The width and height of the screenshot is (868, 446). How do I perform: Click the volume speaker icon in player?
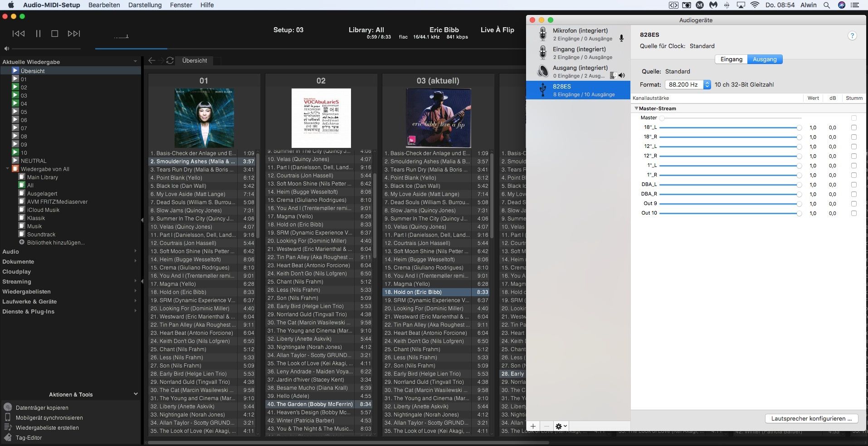point(6,49)
